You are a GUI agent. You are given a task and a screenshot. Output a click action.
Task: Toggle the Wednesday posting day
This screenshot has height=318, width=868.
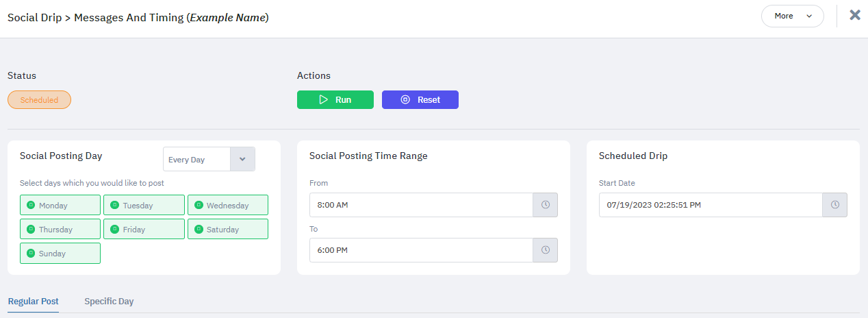click(228, 206)
